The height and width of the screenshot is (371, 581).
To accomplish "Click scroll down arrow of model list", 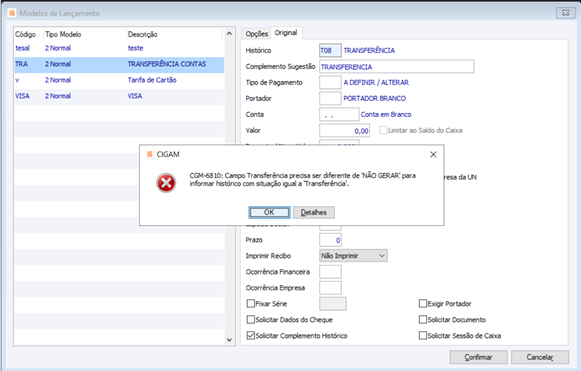I will tap(229, 339).
